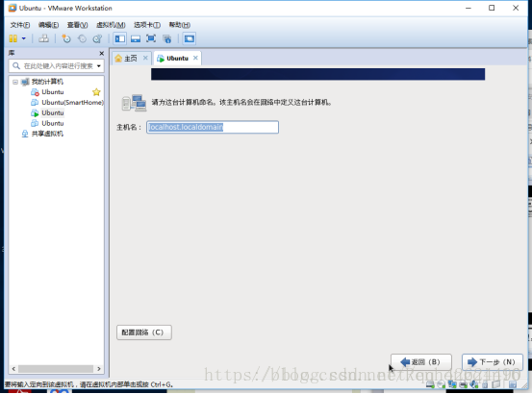
Task: Switch to Unity mode via the toolbar icon
Action: coord(167,38)
